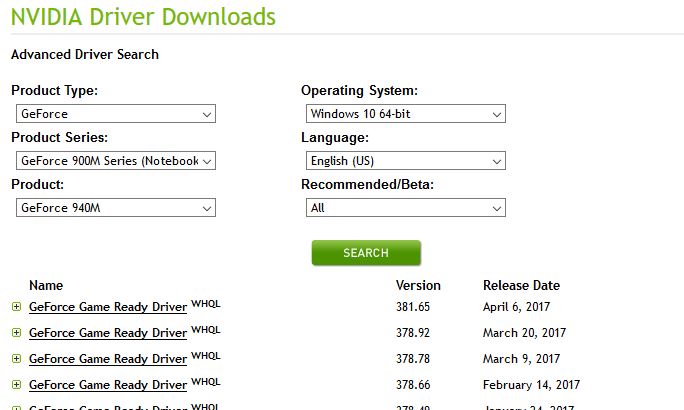This screenshot has width=684, height=410.
Task: Click the NVIDIA Driver Downloads heading
Action: tap(143, 17)
